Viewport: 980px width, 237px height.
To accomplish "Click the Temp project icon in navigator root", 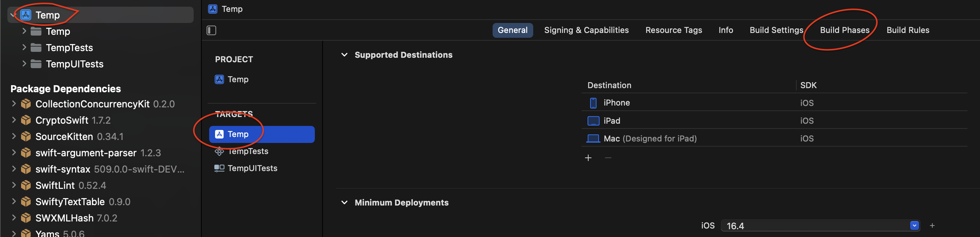I will point(25,15).
